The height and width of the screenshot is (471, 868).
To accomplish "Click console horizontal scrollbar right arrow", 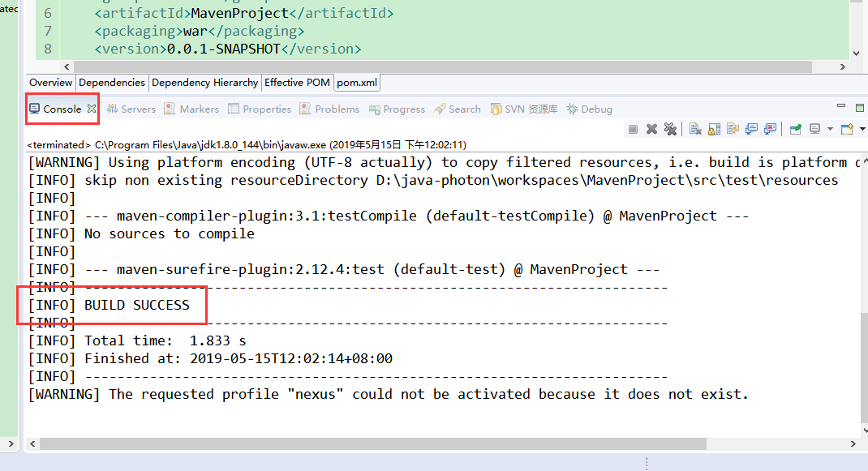I will (853, 444).
